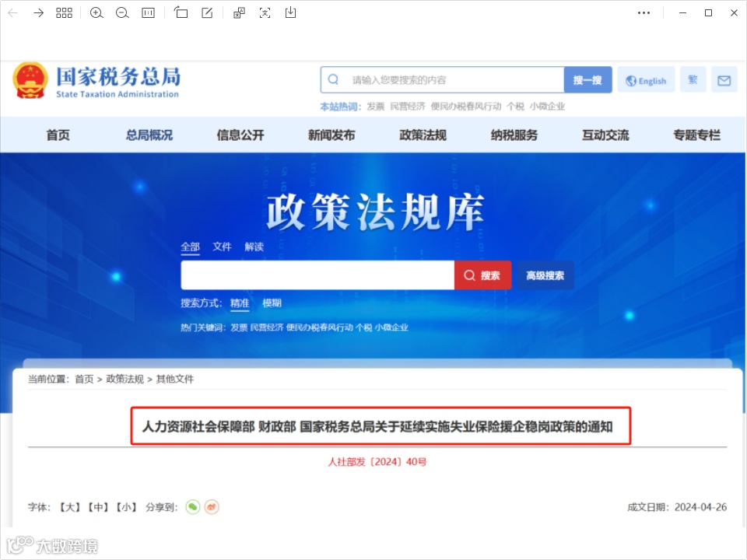Click the download save icon
The height and width of the screenshot is (560, 747).
click(290, 13)
